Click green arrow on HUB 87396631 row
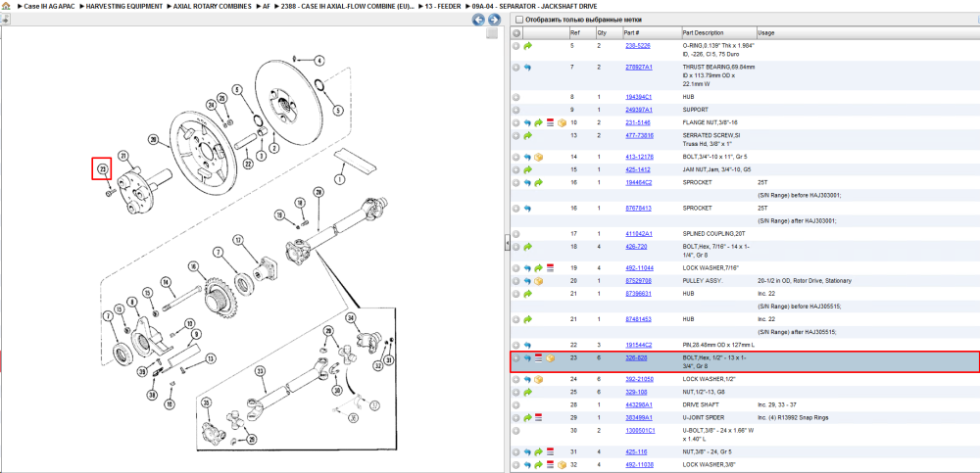Image resolution: width=980 pixels, height=473 pixels. [527, 294]
